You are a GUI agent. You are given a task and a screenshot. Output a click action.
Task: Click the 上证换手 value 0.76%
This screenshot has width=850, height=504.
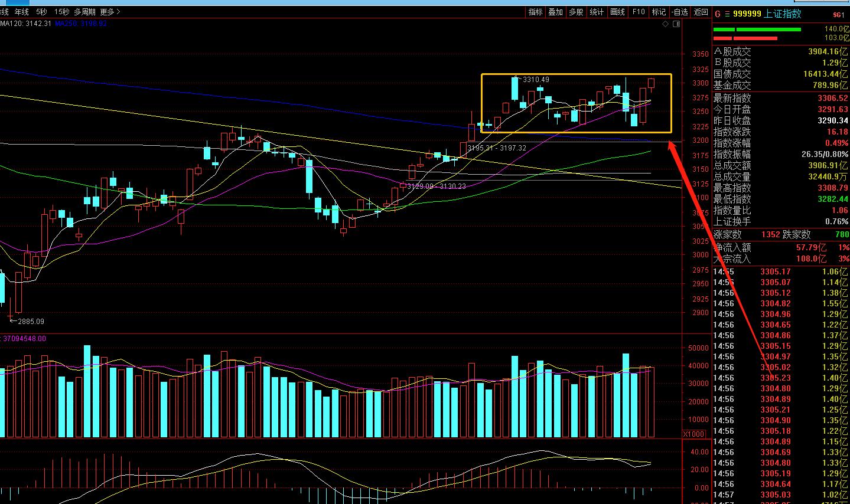[836, 221]
